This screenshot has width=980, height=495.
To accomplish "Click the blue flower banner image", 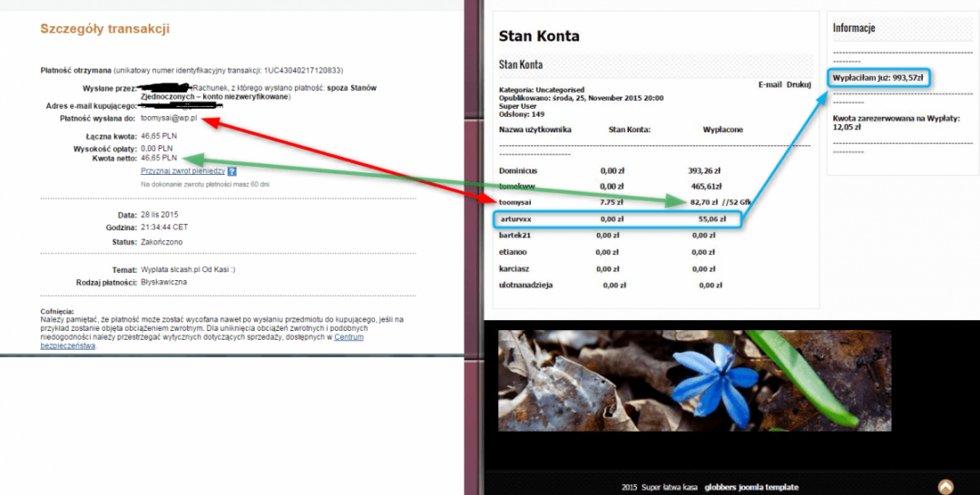I will tap(694, 381).
